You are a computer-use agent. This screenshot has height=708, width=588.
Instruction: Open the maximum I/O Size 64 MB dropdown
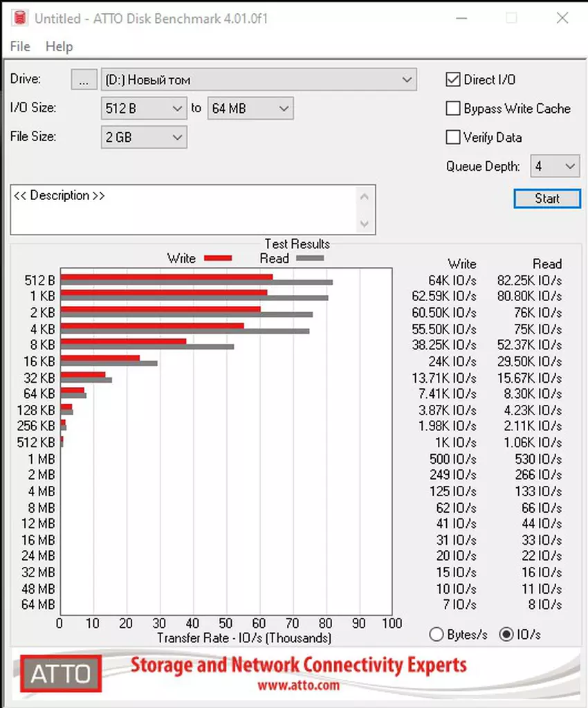(284, 109)
